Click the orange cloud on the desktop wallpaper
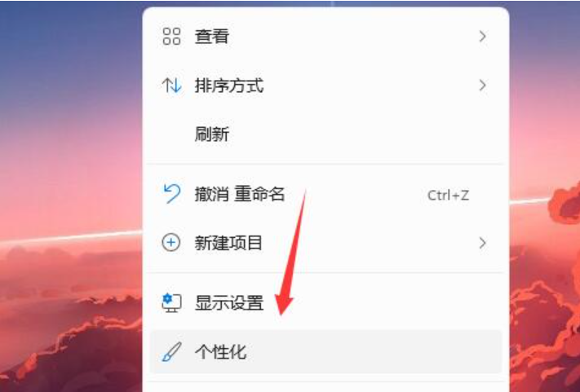Viewport: 580px width, 392px height. [564, 203]
